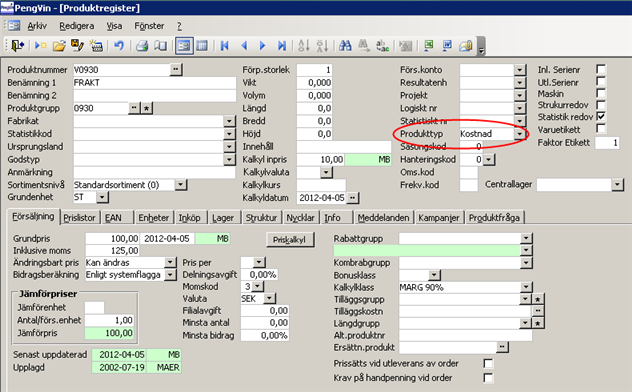
Task: Click the exit door icon in toolbar
Action: (x=18, y=46)
